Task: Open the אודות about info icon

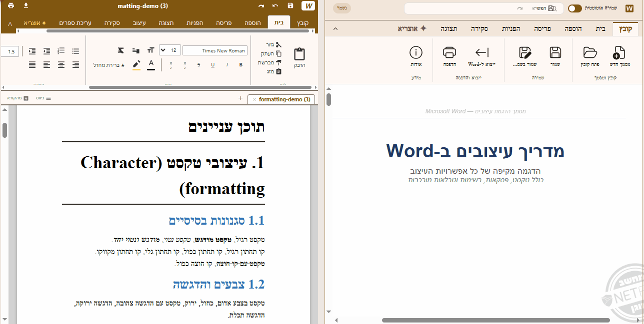Action: click(416, 57)
